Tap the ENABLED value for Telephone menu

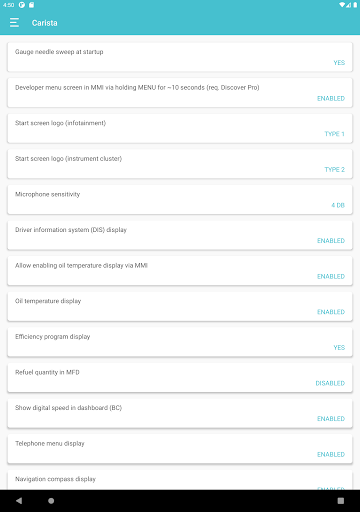(x=331, y=454)
